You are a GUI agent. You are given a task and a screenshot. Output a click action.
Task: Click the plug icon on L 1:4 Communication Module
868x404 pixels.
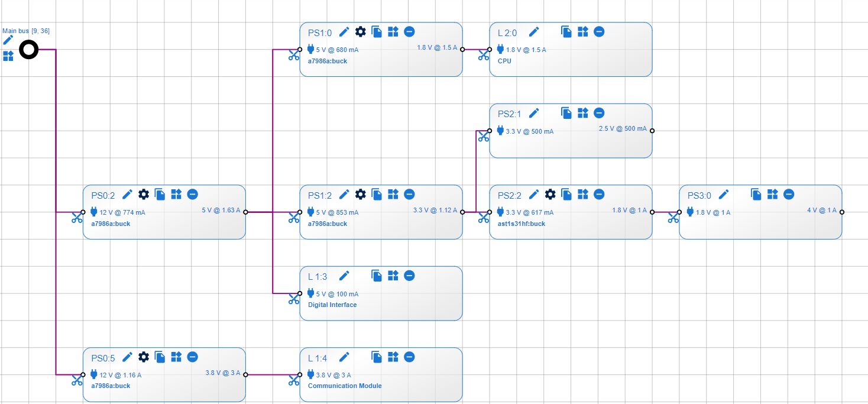coord(310,374)
